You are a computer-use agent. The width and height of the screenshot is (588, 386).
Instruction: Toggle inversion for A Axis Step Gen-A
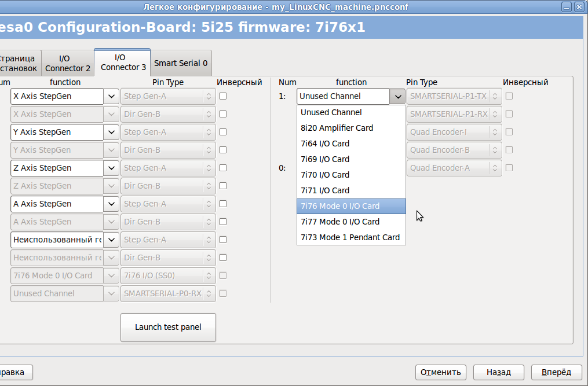point(223,204)
